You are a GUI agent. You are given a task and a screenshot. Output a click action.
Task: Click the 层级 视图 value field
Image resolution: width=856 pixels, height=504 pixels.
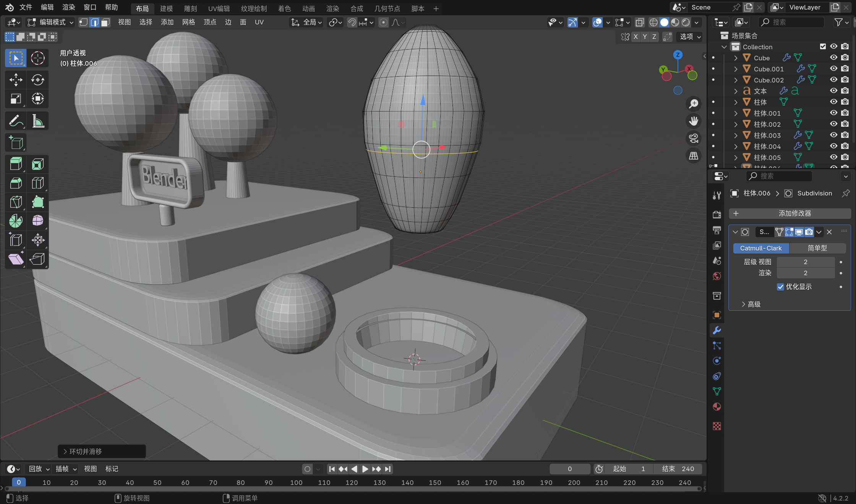[x=805, y=262]
